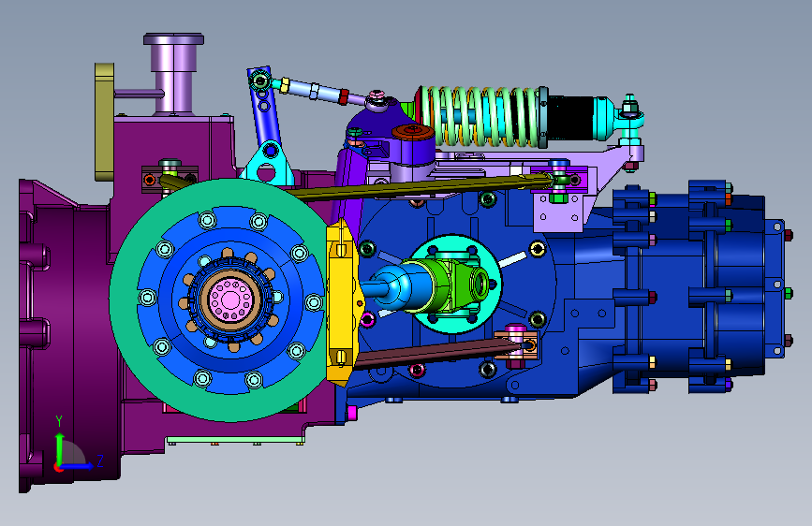Click the Y axis label of the triad

tap(59, 421)
